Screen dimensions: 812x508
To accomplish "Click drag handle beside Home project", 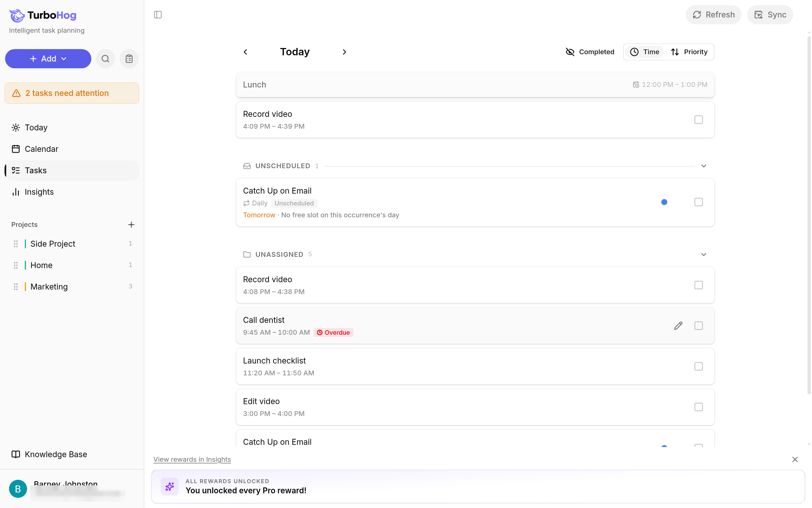I will (x=16, y=265).
